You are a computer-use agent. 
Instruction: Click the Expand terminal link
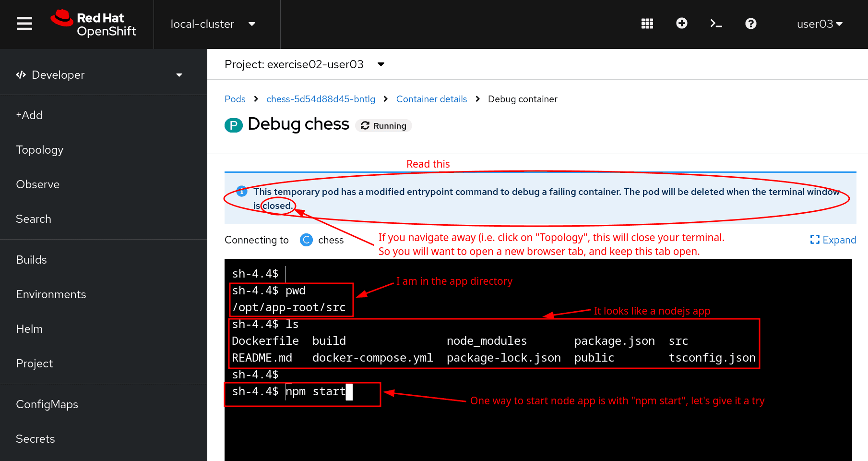tap(833, 240)
